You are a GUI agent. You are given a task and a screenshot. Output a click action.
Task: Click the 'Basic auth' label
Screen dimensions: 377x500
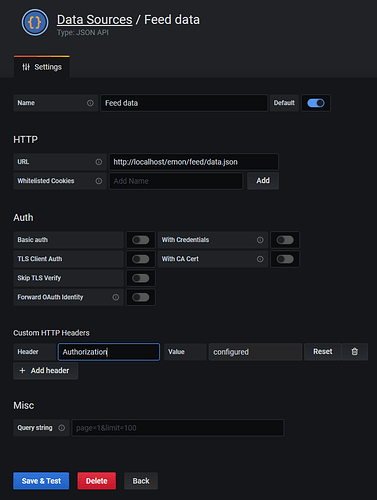point(32,240)
